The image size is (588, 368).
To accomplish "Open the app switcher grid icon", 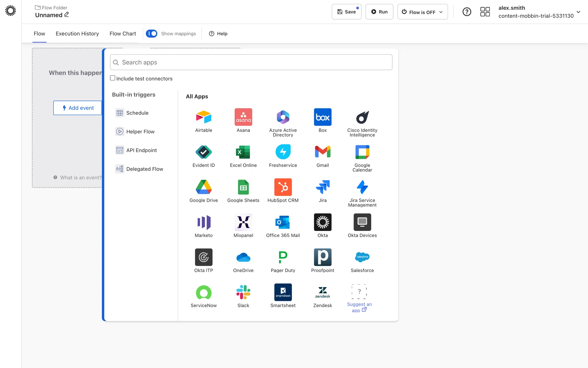I will point(485,12).
